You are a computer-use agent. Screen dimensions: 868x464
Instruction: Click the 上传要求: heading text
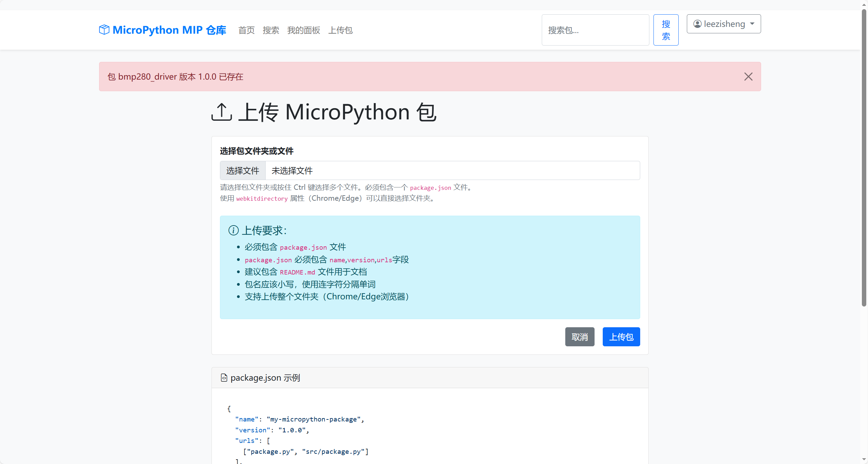coord(264,230)
